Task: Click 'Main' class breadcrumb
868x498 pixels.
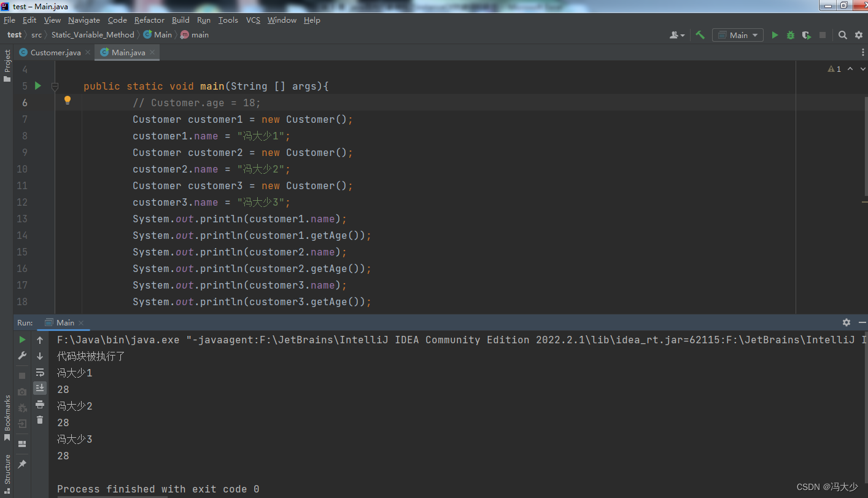Action: tap(158, 35)
